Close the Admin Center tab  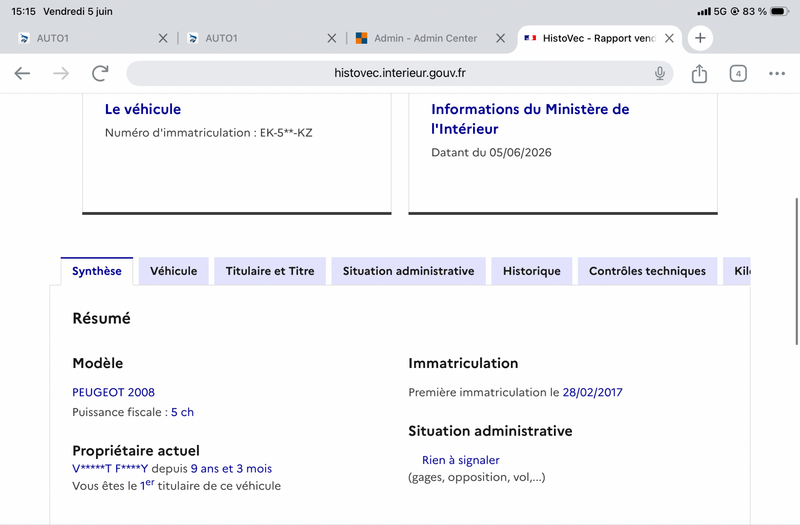click(501, 38)
